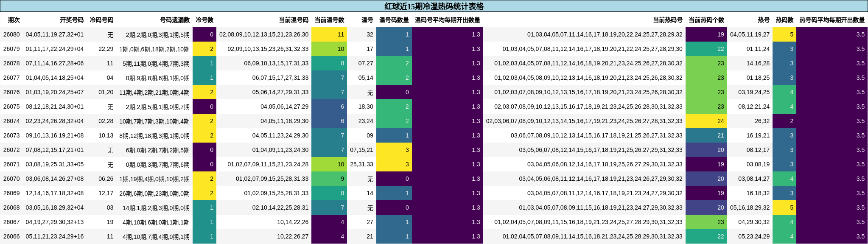Select period cell 26069

11,193
